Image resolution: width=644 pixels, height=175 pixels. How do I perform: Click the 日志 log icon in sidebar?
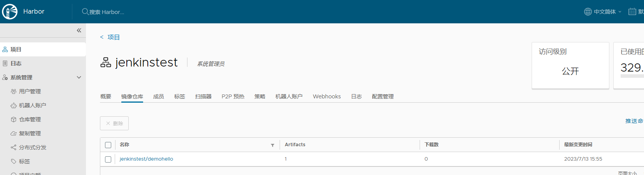5,63
